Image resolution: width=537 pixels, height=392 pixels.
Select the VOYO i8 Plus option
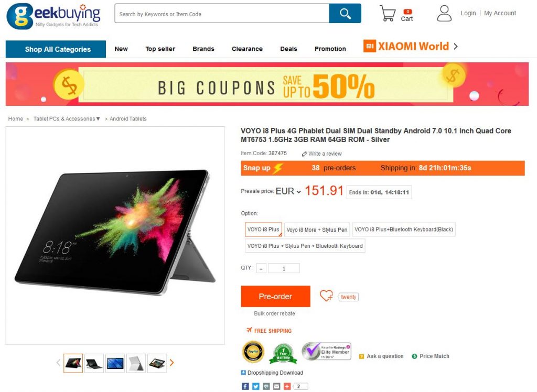click(x=263, y=230)
